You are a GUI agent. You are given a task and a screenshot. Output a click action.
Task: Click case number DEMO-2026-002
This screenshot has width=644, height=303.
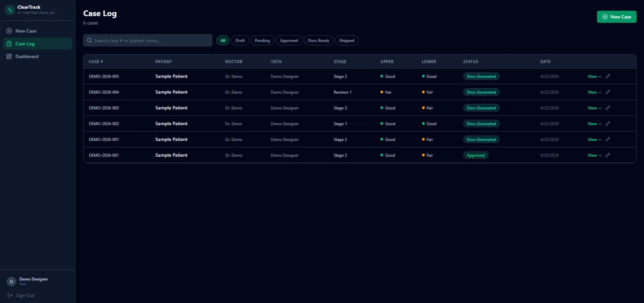pos(104,124)
